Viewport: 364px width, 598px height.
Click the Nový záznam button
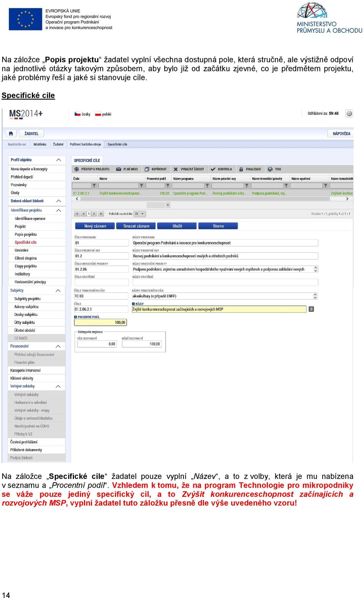pyautogui.click(x=95, y=226)
